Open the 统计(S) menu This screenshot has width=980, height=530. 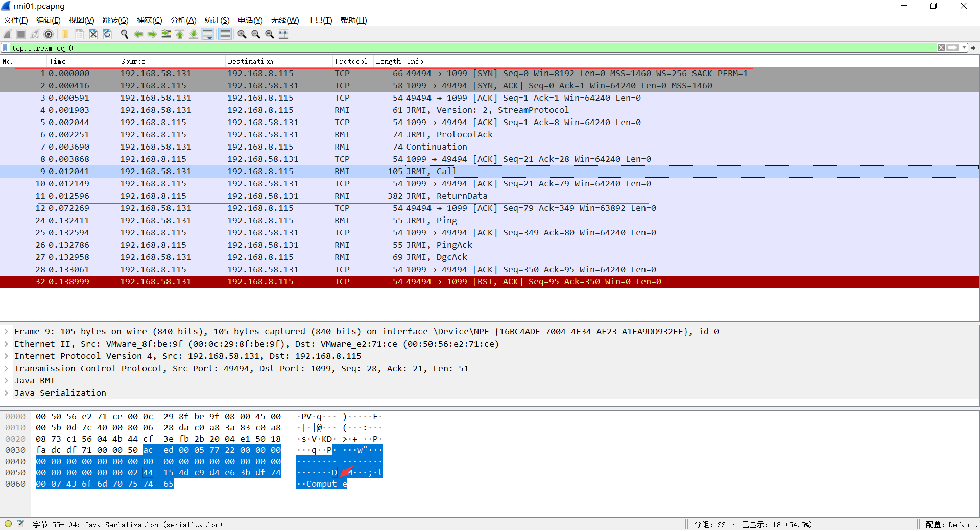(x=217, y=20)
